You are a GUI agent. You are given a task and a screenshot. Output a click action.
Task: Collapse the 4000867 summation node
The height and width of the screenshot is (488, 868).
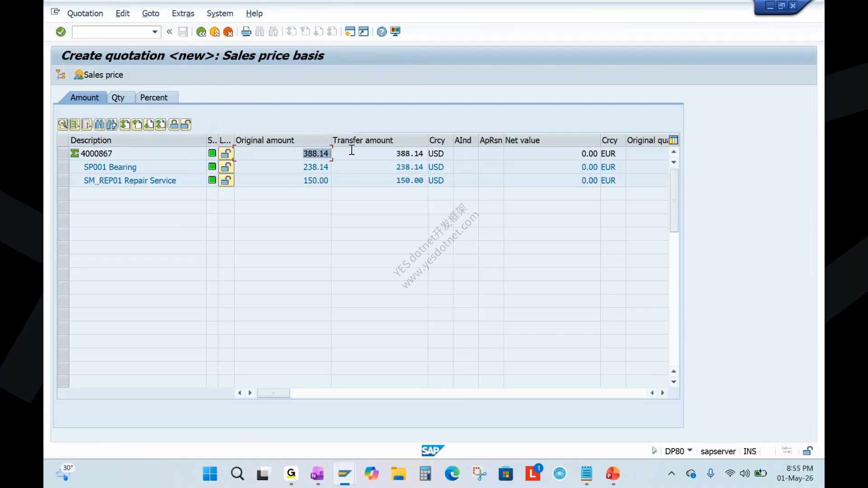75,154
